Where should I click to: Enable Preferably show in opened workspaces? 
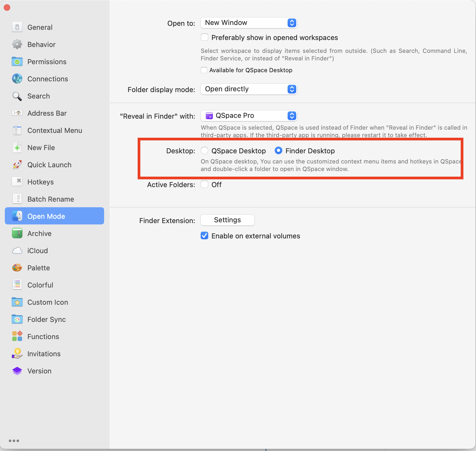coord(204,37)
